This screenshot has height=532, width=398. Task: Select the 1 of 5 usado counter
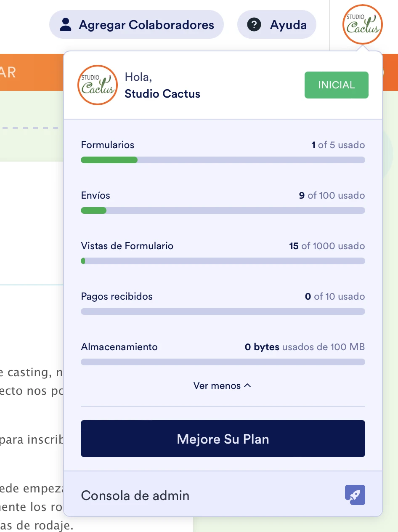(337, 145)
